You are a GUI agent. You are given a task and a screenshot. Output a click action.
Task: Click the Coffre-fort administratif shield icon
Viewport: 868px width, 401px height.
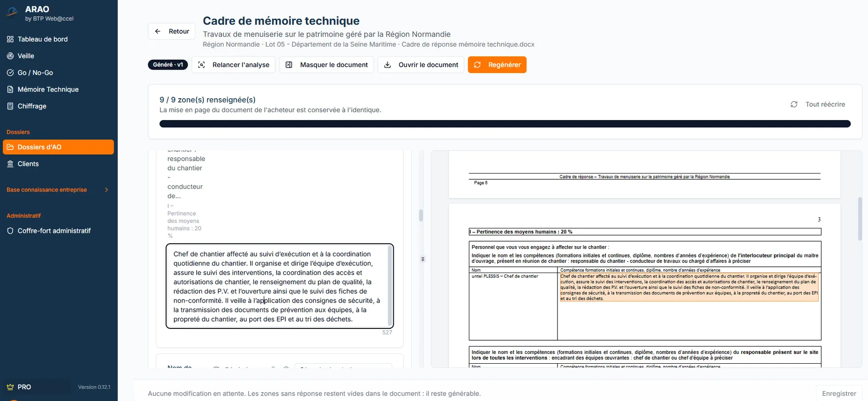coord(10,231)
